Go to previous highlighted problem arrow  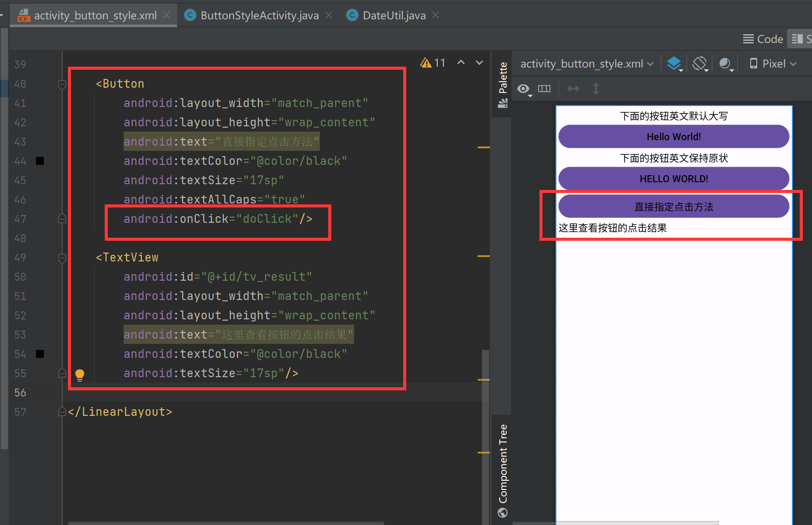[x=461, y=63]
